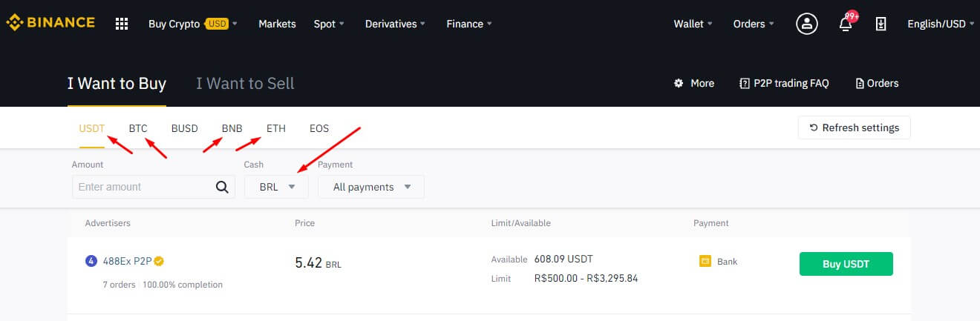Open the user profile icon
980x321 pixels.
(x=806, y=24)
